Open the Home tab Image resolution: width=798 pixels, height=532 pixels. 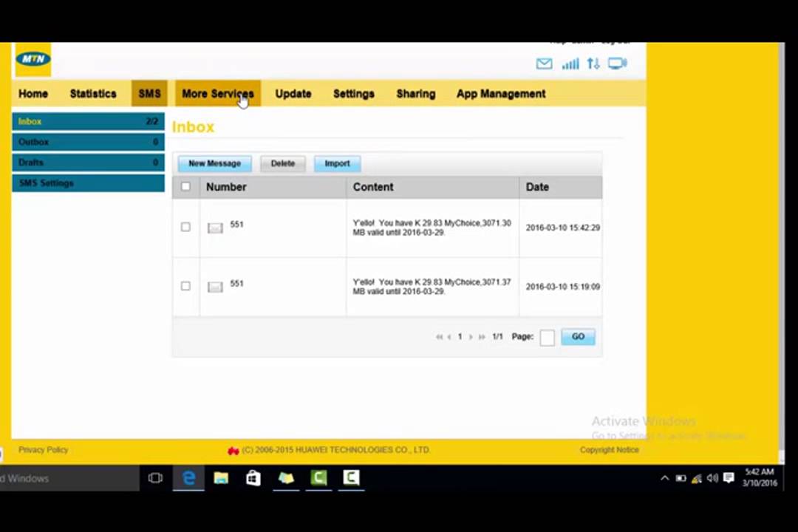(x=33, y=94)
